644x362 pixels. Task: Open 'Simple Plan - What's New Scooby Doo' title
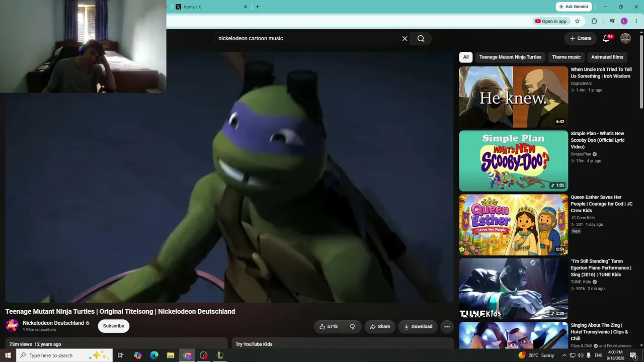[598, 140]
